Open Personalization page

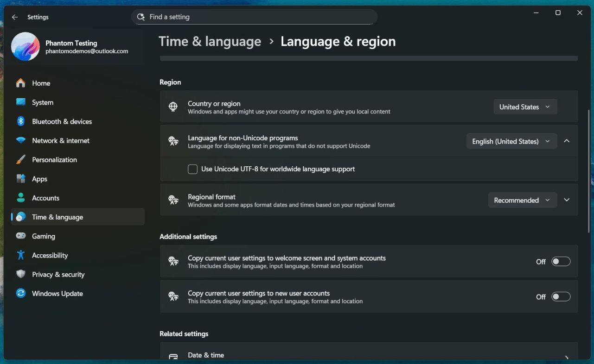click(78, 160)
